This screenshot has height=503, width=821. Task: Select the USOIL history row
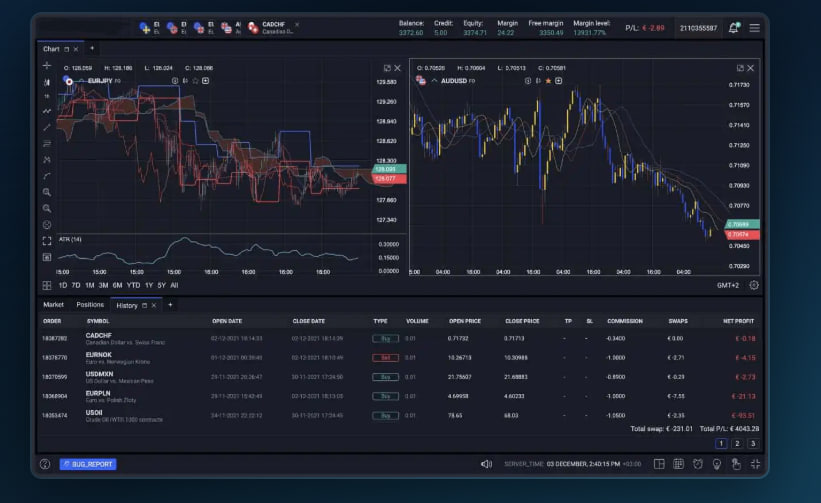(399, 416)
